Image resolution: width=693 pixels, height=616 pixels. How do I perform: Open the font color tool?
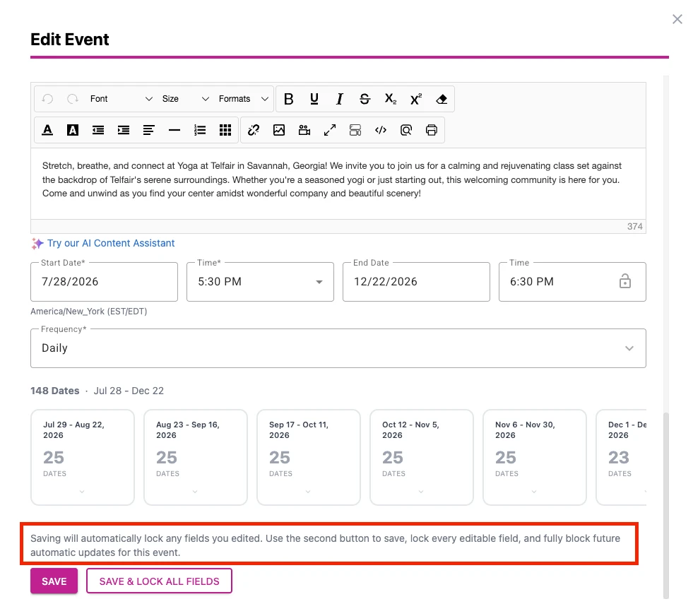(47, 131)
